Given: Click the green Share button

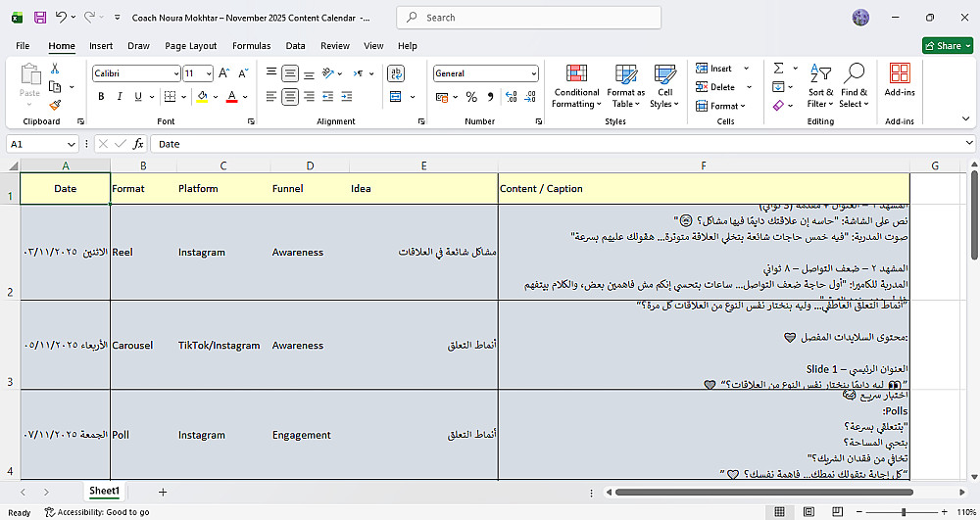Looking at the screenshot, I should (948, 46).
